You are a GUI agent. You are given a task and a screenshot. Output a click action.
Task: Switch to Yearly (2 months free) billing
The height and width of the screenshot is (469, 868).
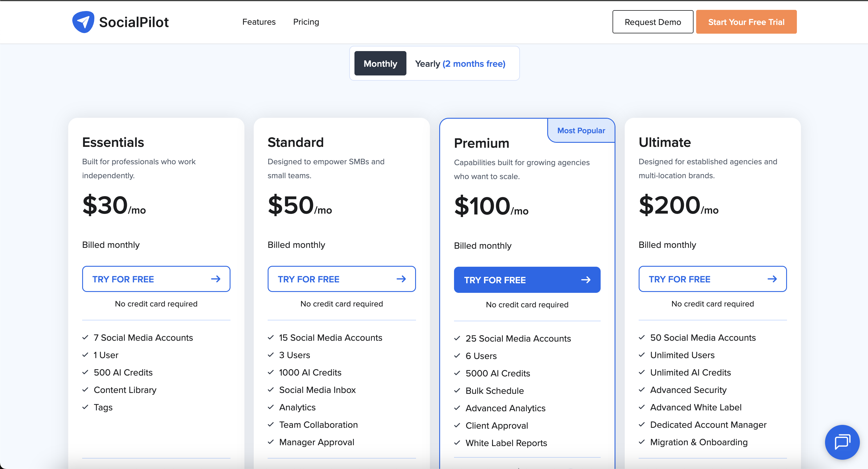[460, 64]
